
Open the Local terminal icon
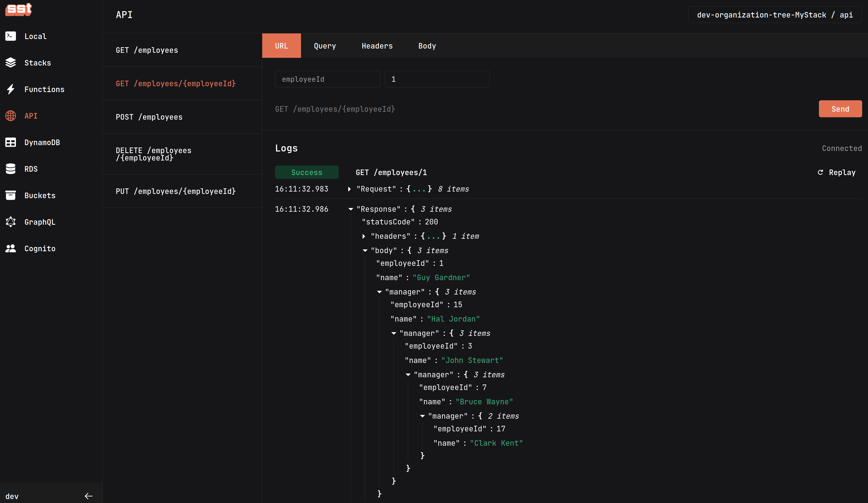[x=11, y=36]
